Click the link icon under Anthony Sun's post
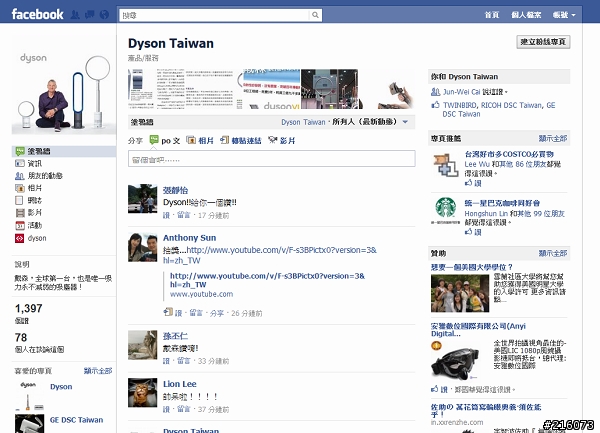This screenshot has width=600, height=433. (x=168, y=312)
